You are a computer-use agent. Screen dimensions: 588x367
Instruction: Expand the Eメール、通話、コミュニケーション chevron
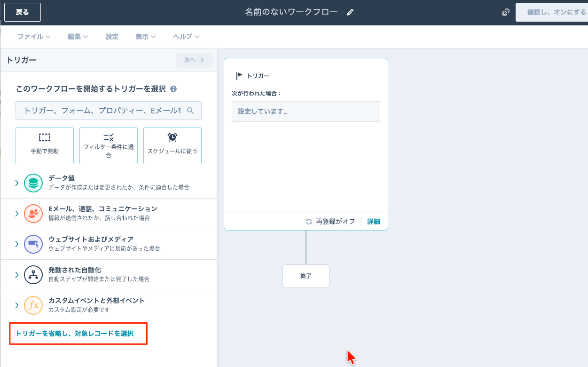click(16, 214)
